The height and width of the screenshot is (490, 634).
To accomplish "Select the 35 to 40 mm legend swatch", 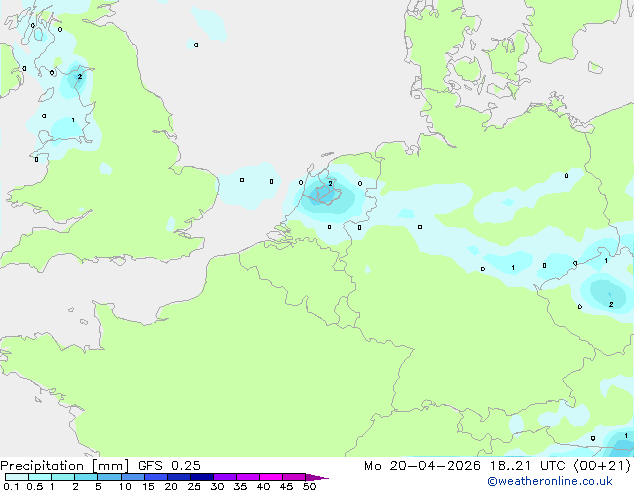I will [x=248, y=477].
